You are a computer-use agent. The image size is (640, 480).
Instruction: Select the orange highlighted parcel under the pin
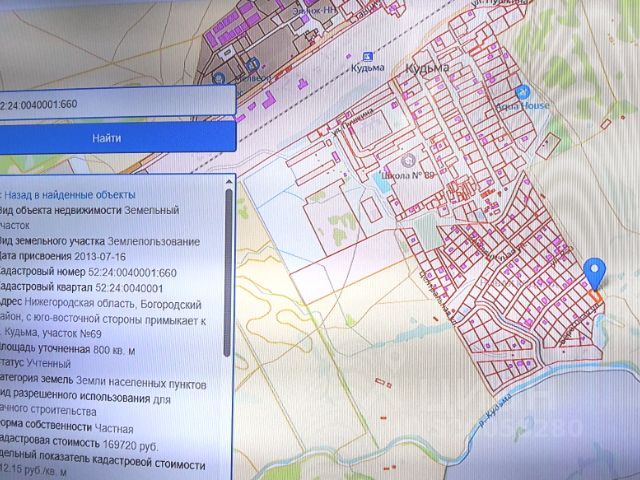tap(595, 297)
